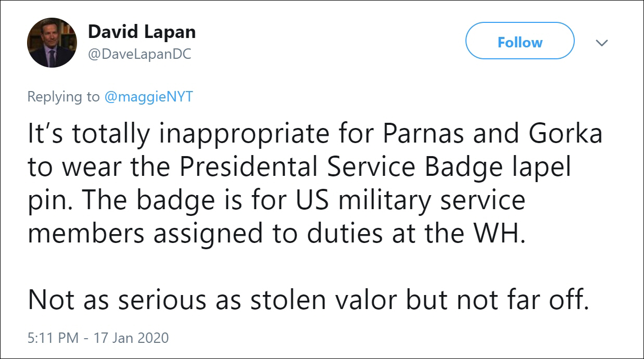Viewport: 644px width, 359px height.
Task: Click the word "Gorka" in the tweet
Action: click(x=565, y=134)
